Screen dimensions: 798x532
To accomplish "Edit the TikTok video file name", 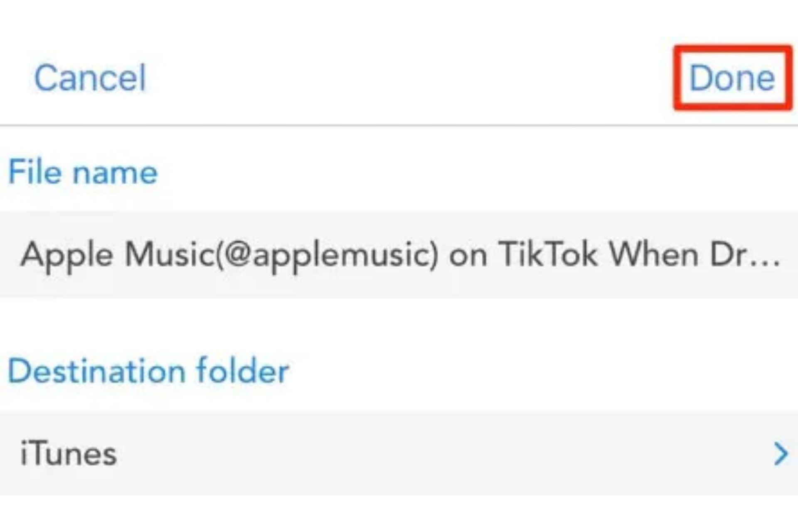I will (x=399, y=254).
